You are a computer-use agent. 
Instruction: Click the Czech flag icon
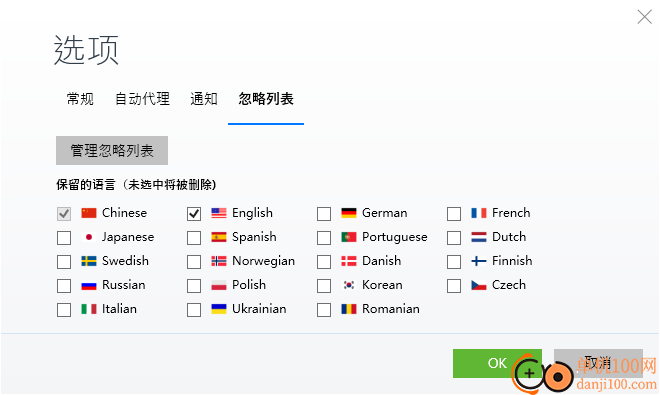479,285
